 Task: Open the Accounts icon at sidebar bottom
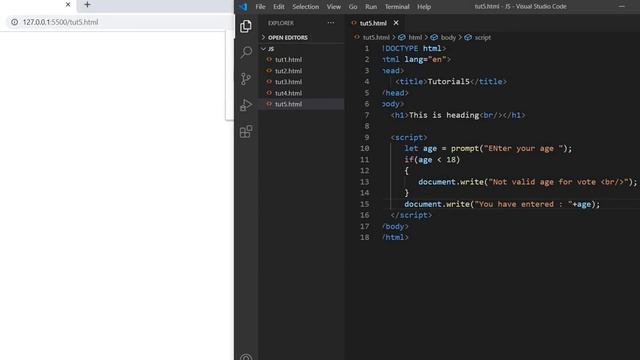pyautogui.click(x=246, y=357)
